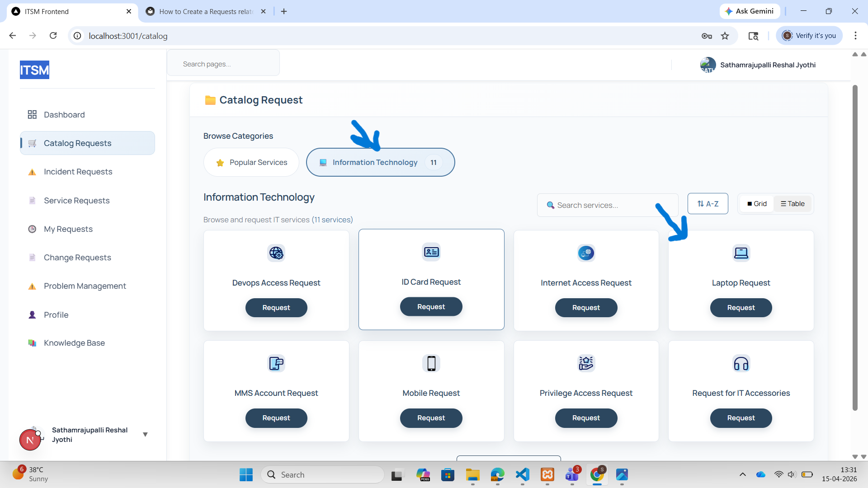The height and width of the screenshot is (488, 868).
Task: Open Windows Start menu
Action: (x=246, y=474)
